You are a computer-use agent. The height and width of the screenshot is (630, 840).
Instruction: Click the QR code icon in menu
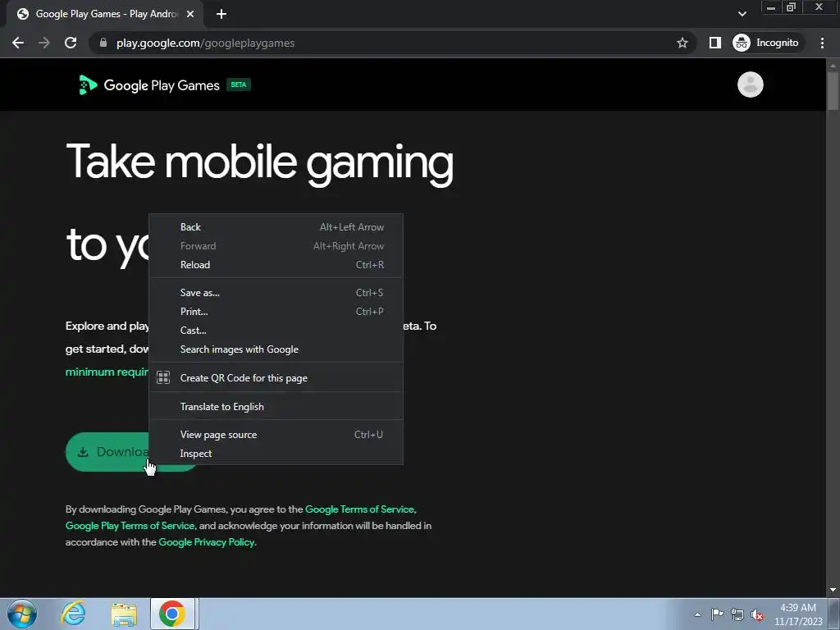[x=163, y=377]
